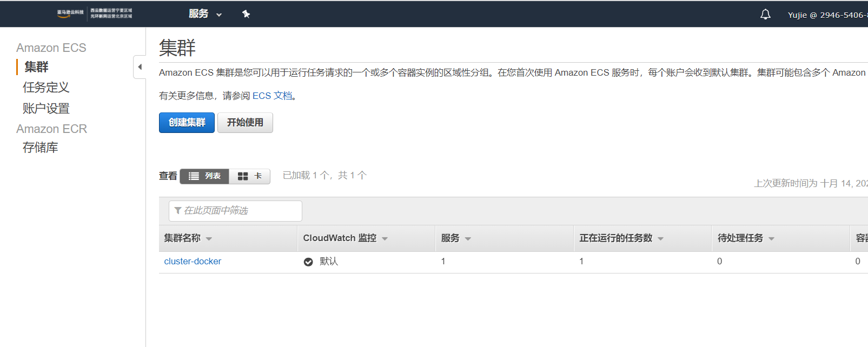
Task: Switch to 卡 card view
Action: (249, 176)
